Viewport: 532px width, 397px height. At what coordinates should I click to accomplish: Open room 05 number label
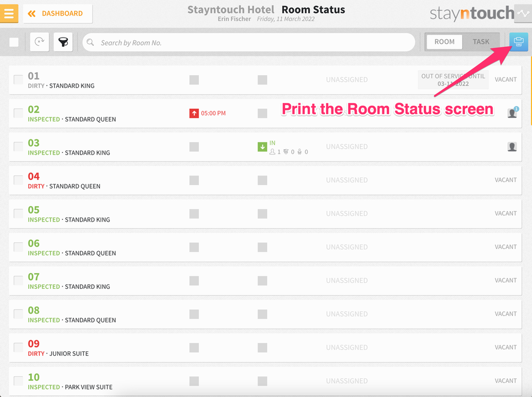(34, 210)
